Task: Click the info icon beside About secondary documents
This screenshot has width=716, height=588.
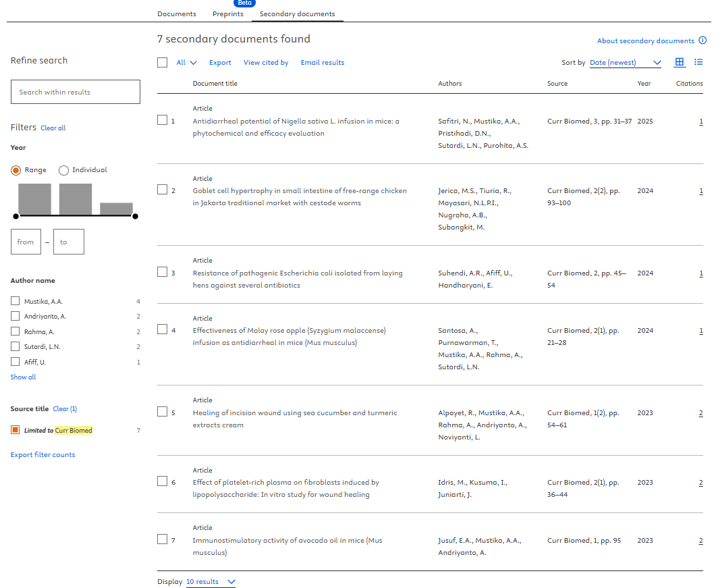Action: (x=703, y=41)
